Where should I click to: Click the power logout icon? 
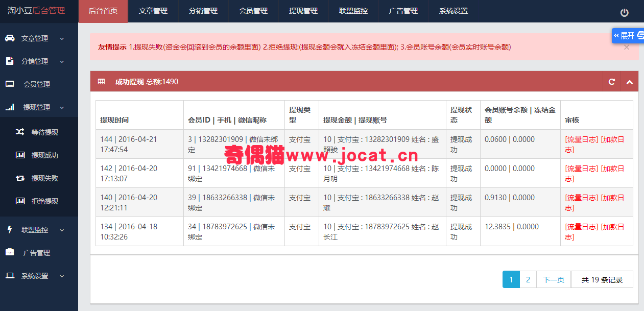tap(624, 13)
